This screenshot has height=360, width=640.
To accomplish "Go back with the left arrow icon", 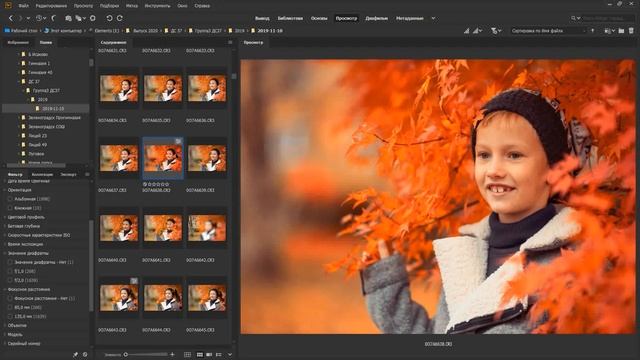I will coord(11,18).
